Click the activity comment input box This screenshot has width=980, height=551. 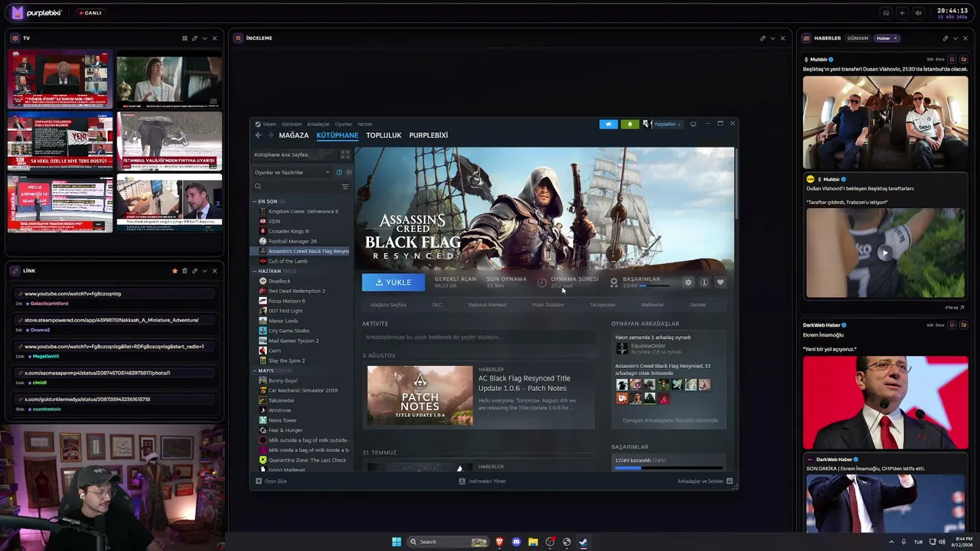(x=479, y=337)
